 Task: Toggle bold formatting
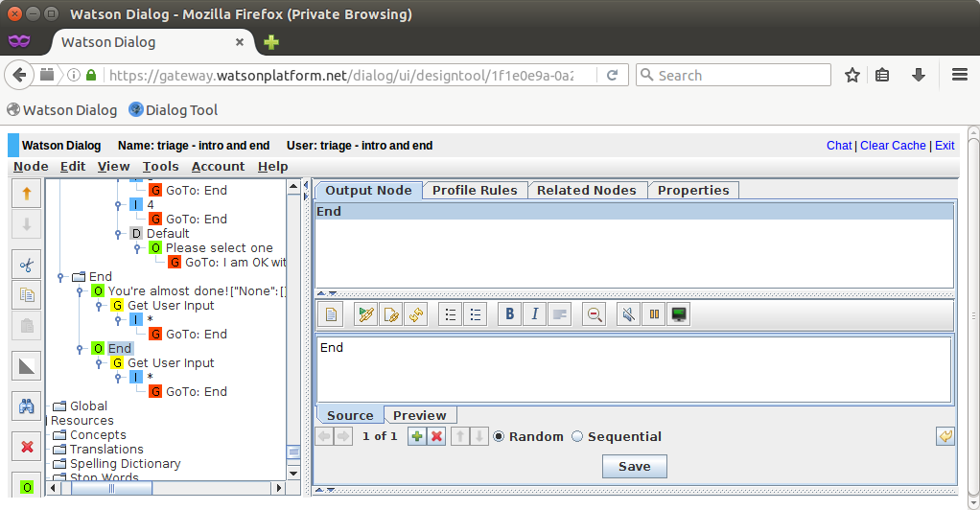[x=509, y=314]
